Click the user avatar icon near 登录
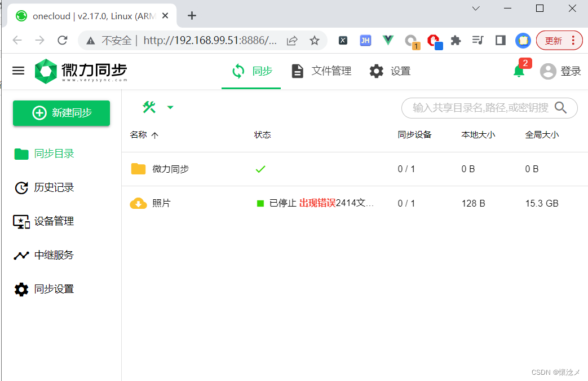Viewport: 588px width, 381px height. (547, 71)
